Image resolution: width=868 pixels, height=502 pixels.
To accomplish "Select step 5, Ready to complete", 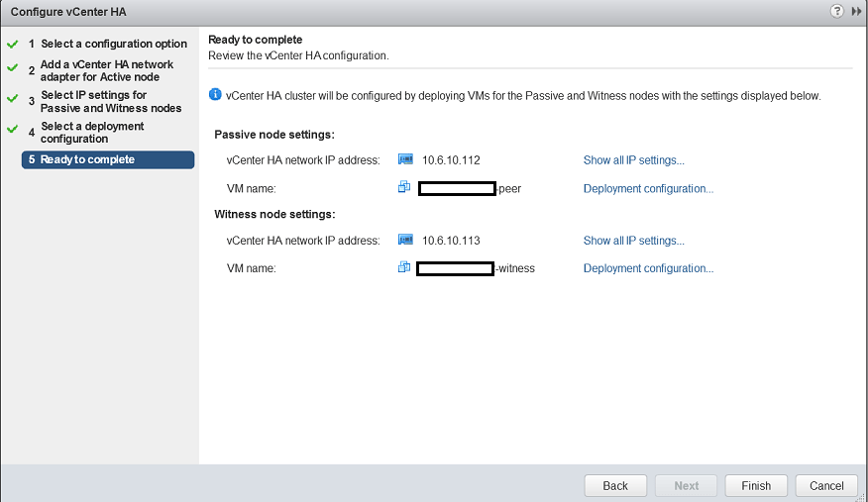I will [x=87, y=159].
